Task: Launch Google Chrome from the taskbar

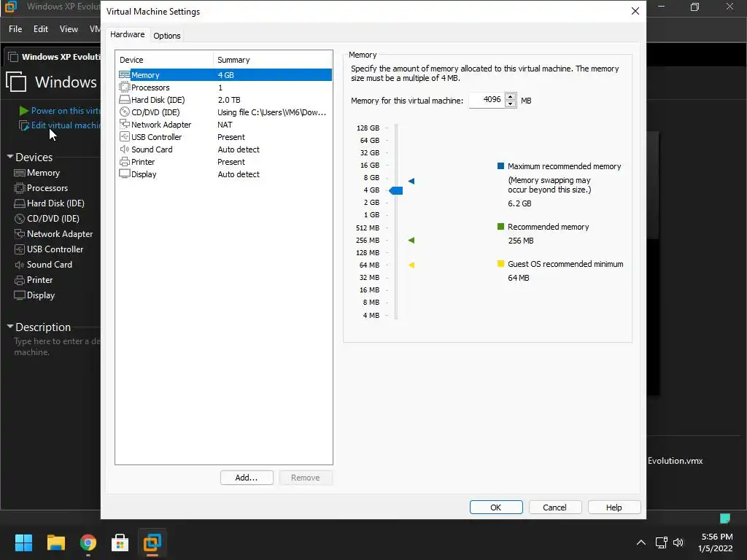Action: [x=88, y=542]
